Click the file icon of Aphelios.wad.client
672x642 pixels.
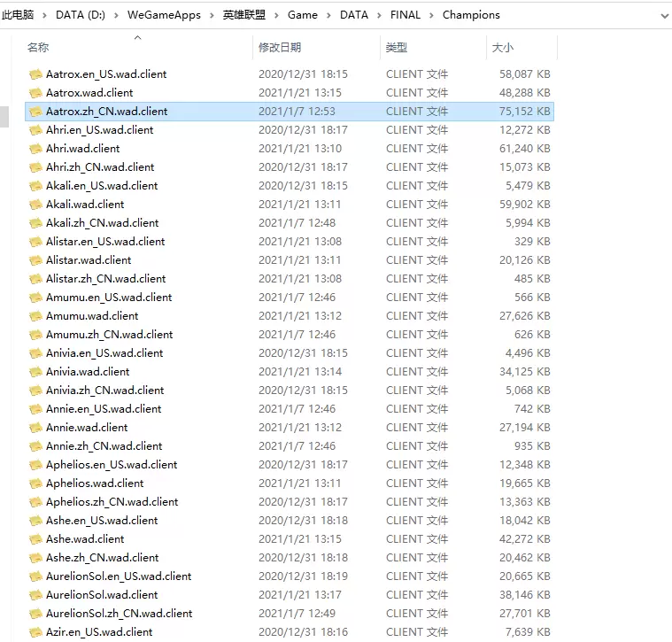click(x=35, y=483)
